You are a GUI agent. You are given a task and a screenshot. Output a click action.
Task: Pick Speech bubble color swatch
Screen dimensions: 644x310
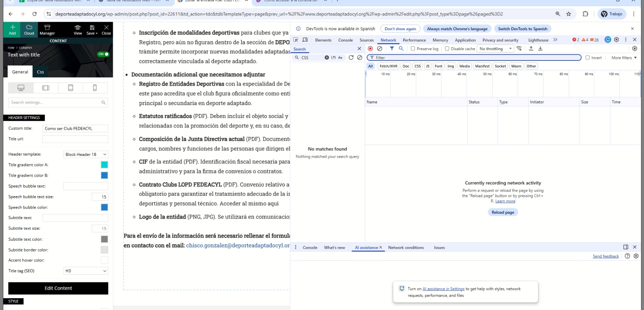(x=105, y=207)
